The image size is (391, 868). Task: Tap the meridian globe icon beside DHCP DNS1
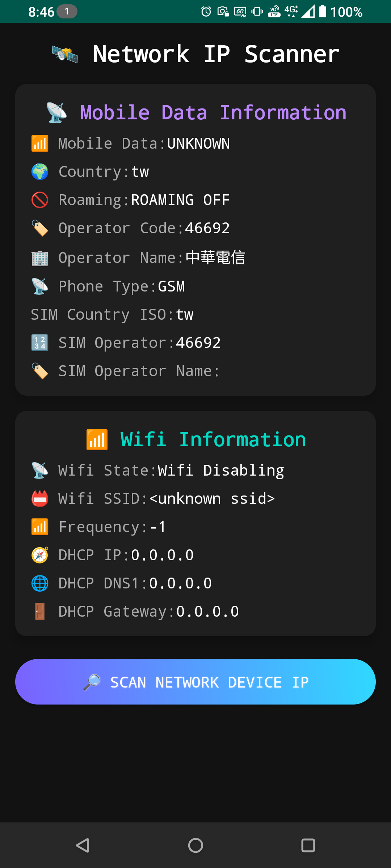pos(40,583)
